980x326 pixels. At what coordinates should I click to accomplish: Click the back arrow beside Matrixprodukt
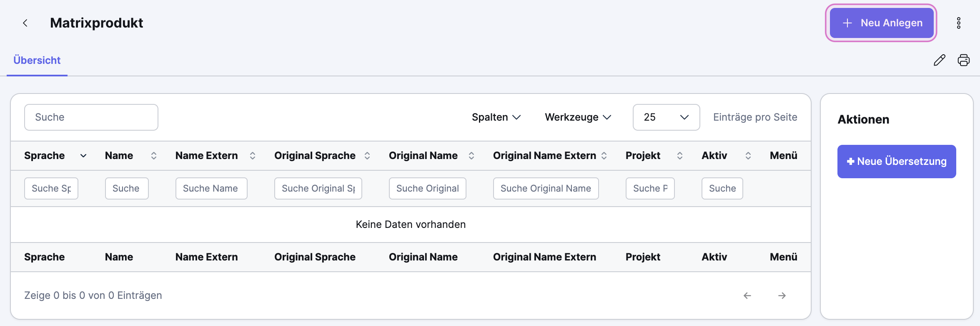tap(25, 23)
